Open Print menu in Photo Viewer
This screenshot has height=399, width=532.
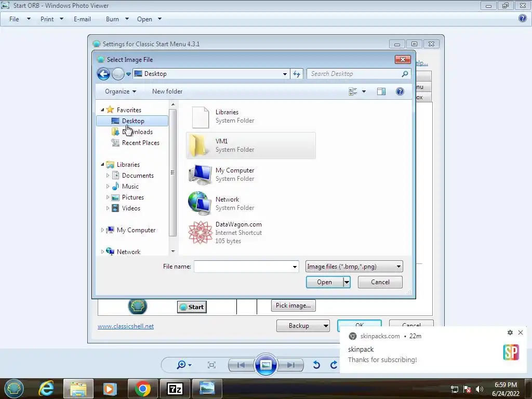52,19
